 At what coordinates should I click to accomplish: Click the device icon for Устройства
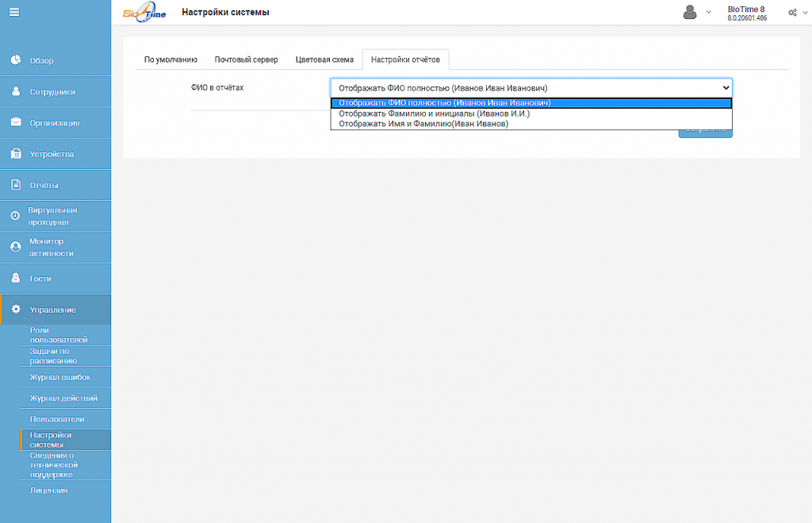(x=16, y=153)
